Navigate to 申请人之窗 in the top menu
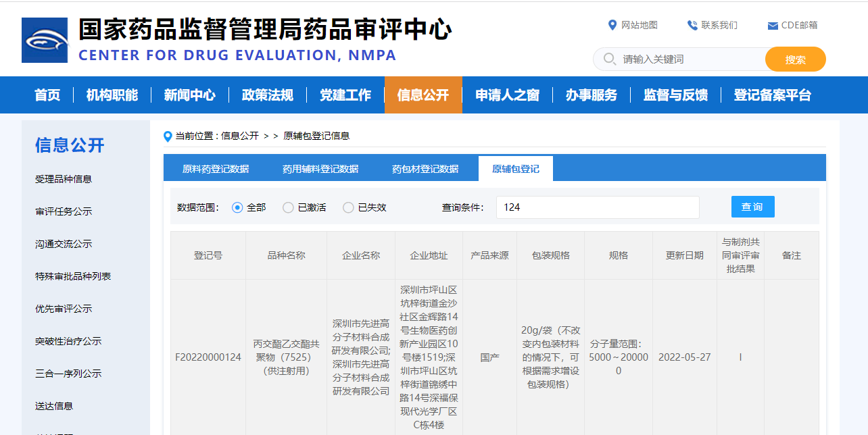This screenshot has width=868, height=435. pos(508,95)
